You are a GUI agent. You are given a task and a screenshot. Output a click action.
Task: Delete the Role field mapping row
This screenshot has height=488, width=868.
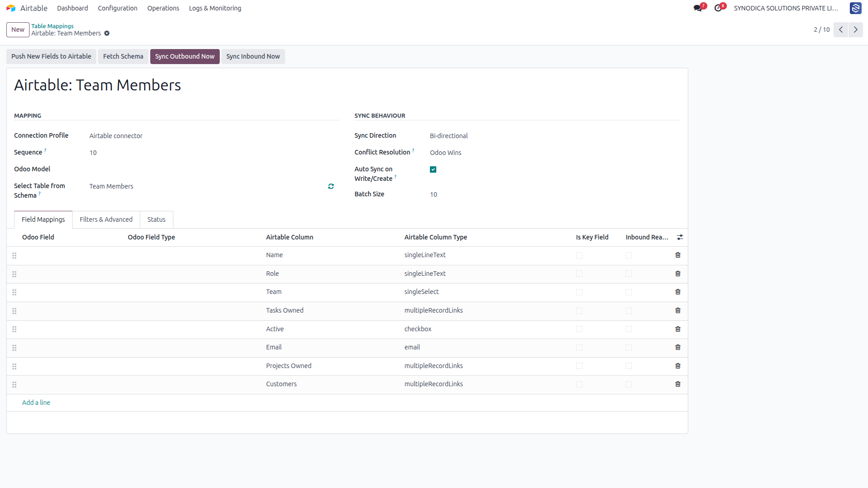678,274
